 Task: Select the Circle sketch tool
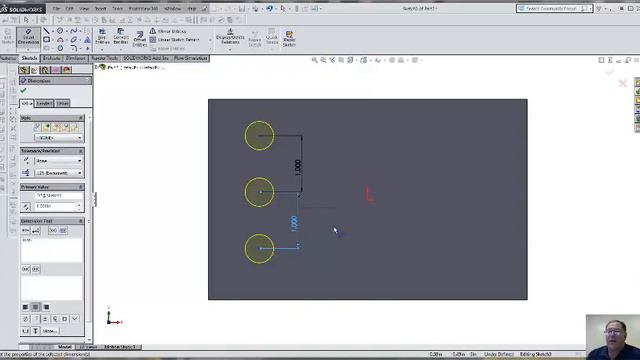point(60,31)
